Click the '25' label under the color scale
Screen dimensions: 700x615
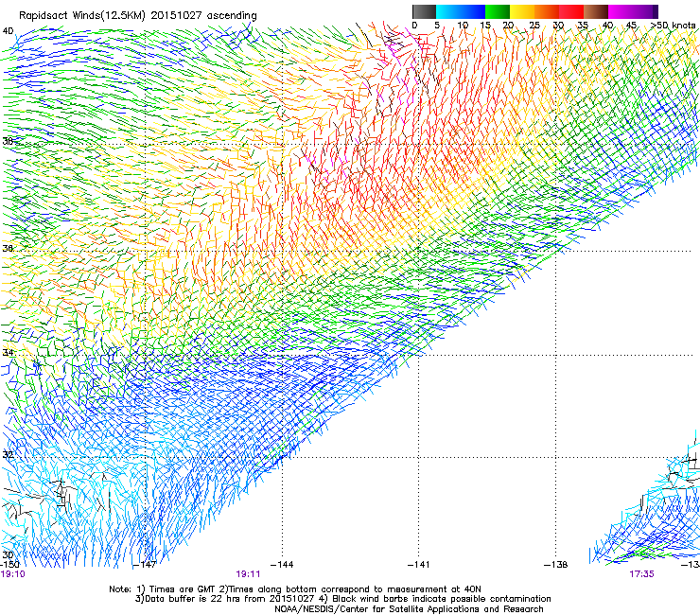(x=534, y=26)
